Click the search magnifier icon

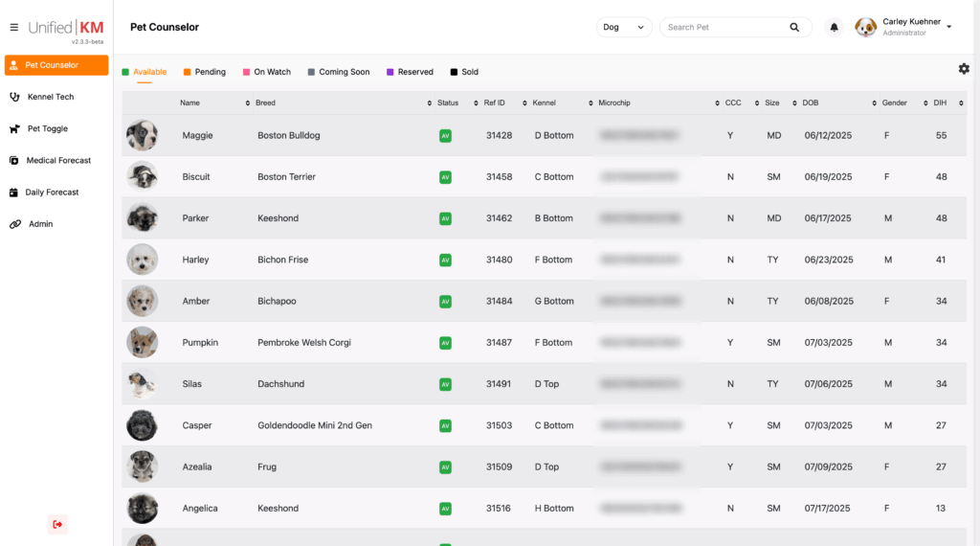click(794, 27)
